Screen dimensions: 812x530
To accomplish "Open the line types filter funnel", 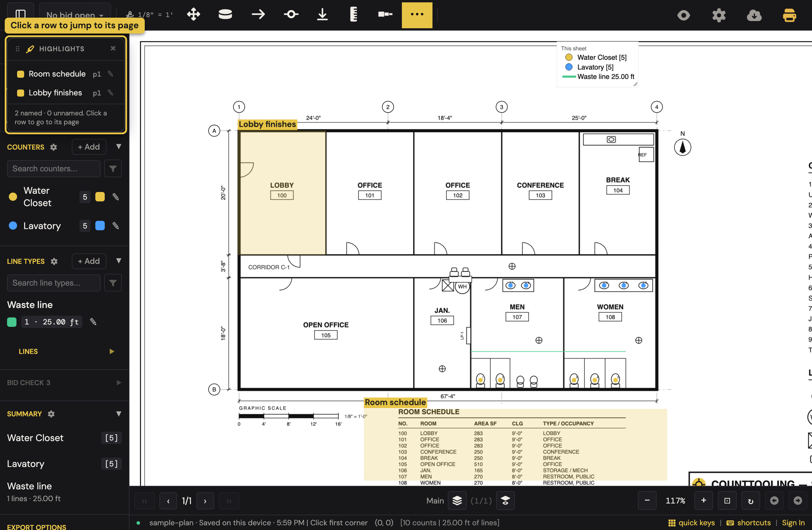I will click(113, 283).
